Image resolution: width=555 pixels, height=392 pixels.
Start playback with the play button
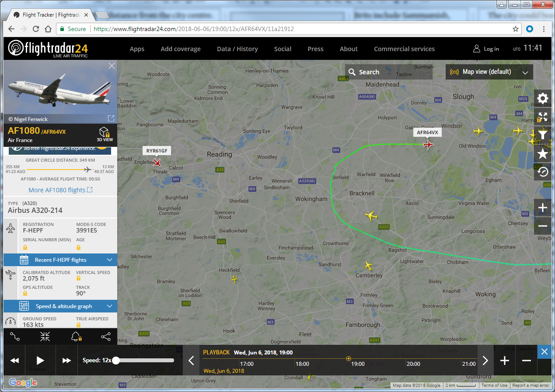(x=40, y=361)
